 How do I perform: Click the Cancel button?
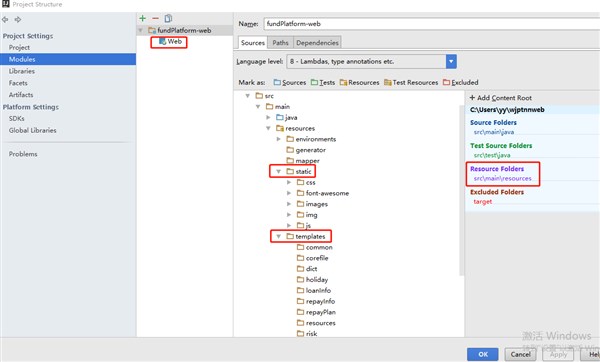tap(520, 354)
